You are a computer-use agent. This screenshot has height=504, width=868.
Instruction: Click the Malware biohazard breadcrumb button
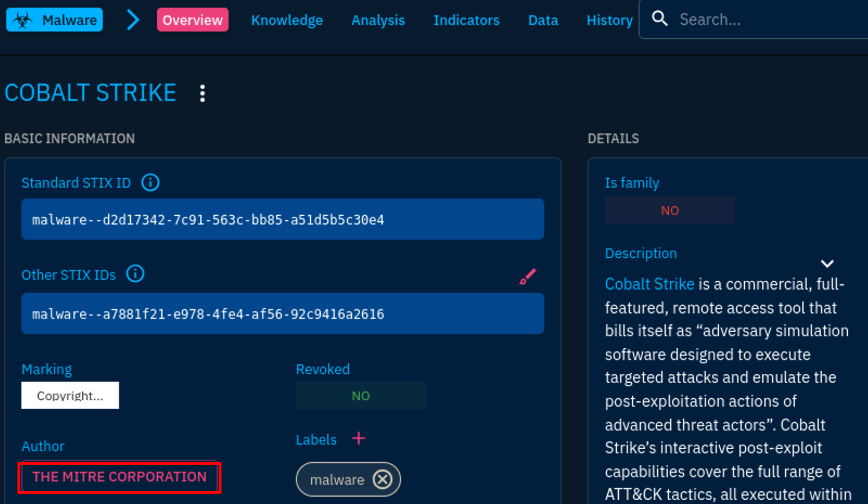point(54,20)
